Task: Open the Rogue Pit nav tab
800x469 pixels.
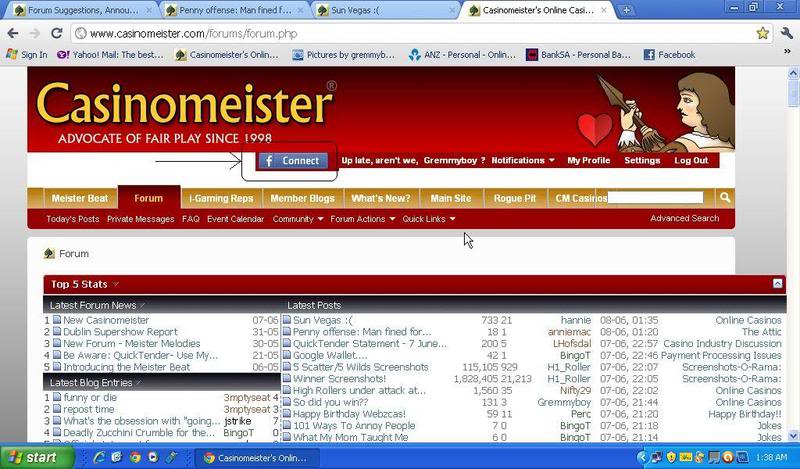Action: (515, 199)
